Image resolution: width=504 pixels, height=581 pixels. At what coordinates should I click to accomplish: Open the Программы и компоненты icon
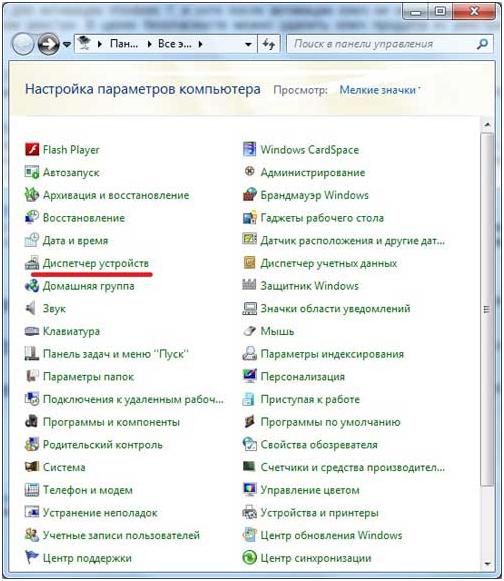(32, 422)
